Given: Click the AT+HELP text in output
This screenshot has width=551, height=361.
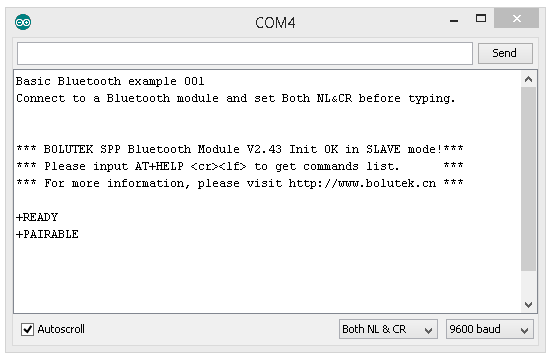Looking at the screenshot, I should tap(159, 166).
